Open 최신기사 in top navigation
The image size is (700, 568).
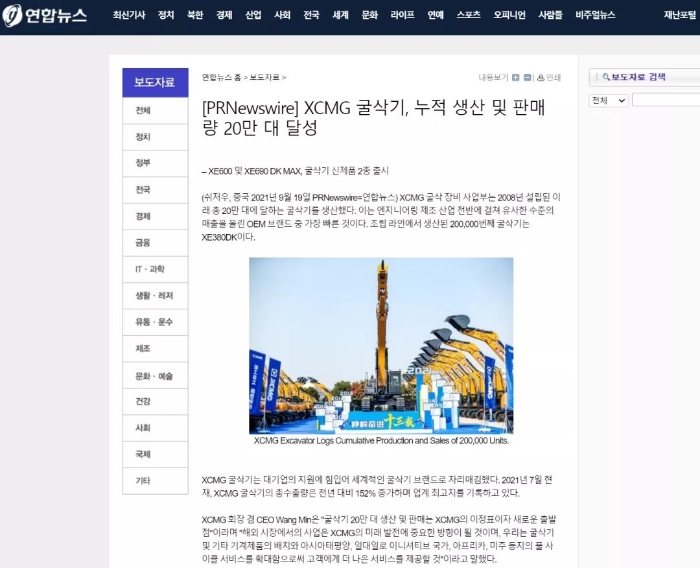point(129,15)
